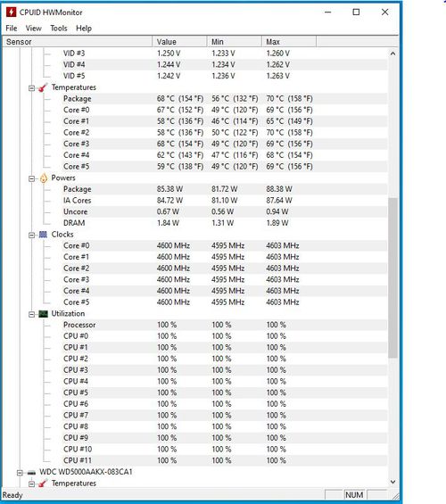Select the WDC WD5000AAKX-083CA1 label
The image size is (446, 504).
(x=86, y=472)
